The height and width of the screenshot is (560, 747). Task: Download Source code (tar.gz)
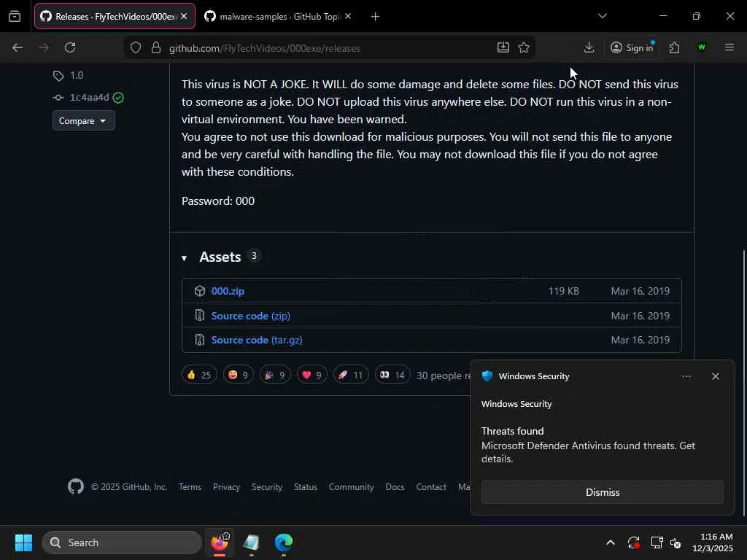(257, 340)
